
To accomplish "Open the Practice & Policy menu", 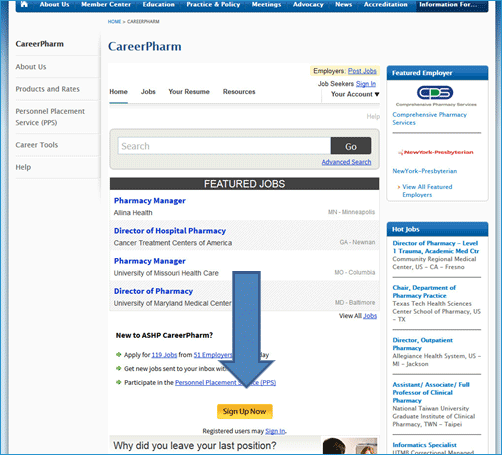I will click(x=213, y=5).
